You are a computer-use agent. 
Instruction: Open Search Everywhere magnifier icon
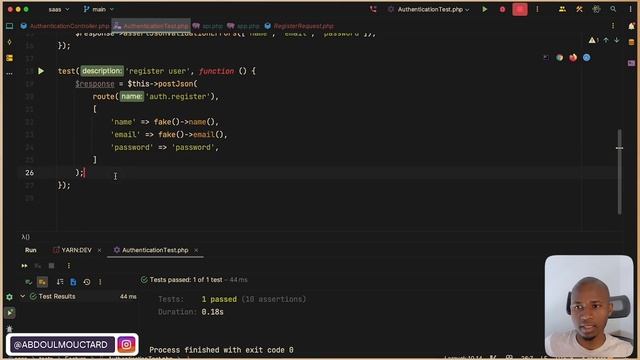[613, 9]
